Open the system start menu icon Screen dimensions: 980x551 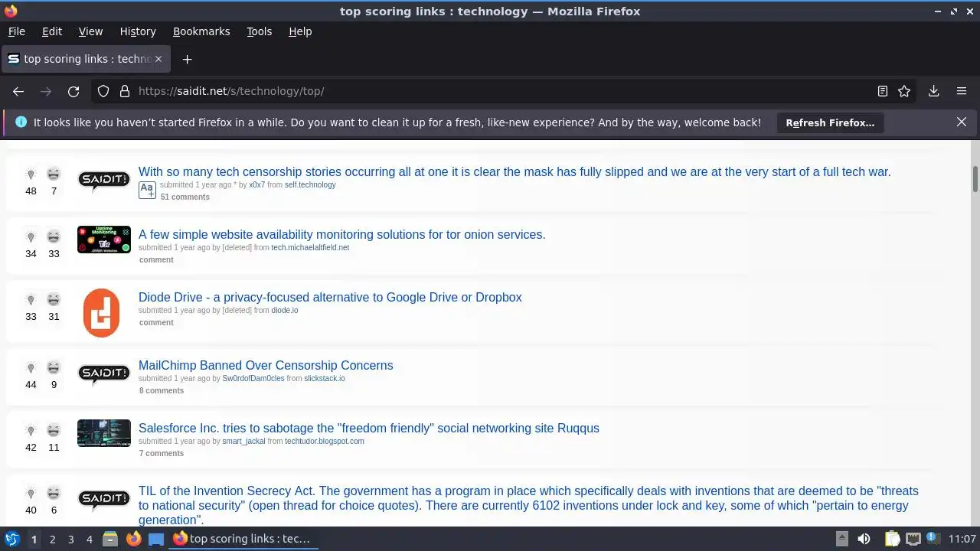point(12,540)
